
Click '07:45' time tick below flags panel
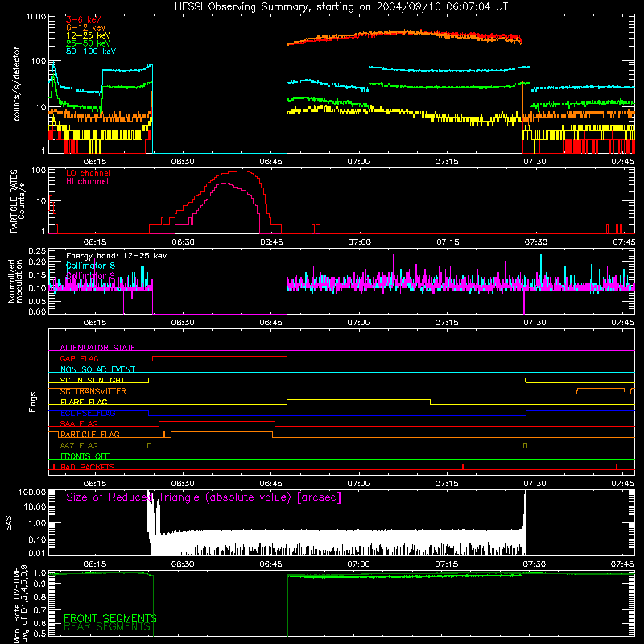(622, 484)
